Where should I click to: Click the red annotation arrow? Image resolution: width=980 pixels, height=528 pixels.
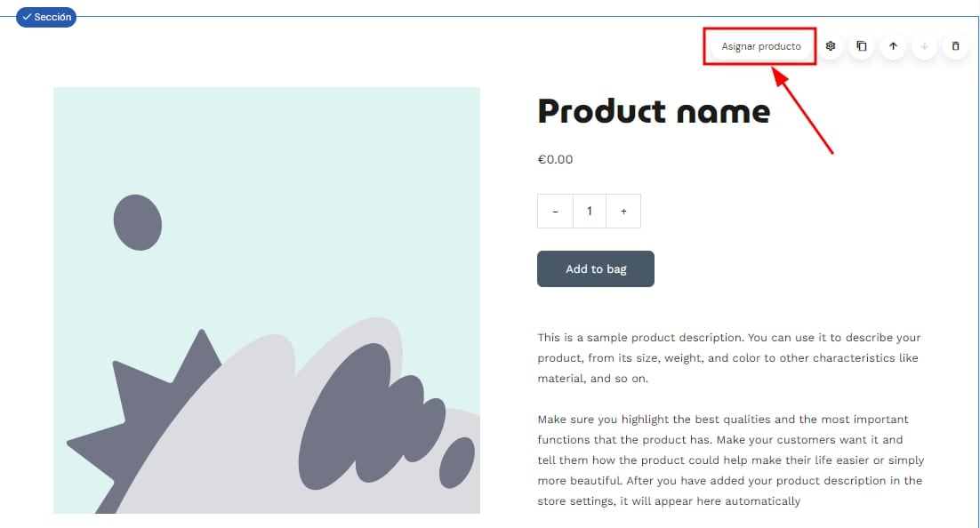pos(805,111)
